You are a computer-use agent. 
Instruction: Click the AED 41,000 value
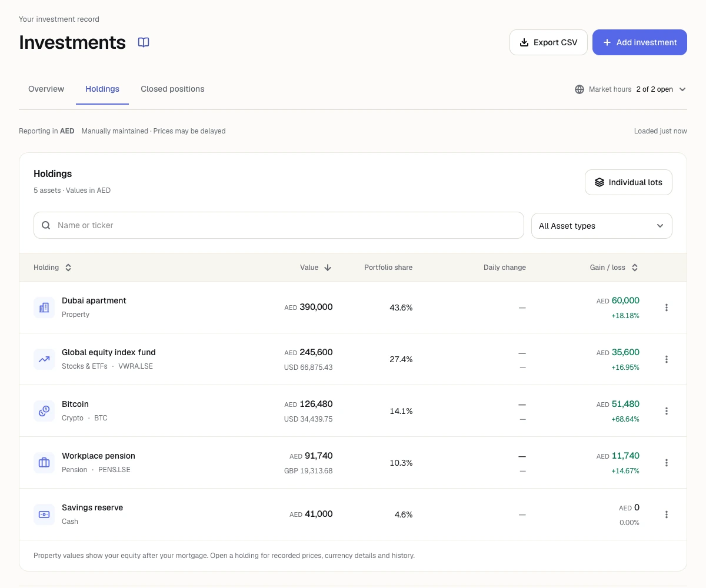click(x=311, y=514)
